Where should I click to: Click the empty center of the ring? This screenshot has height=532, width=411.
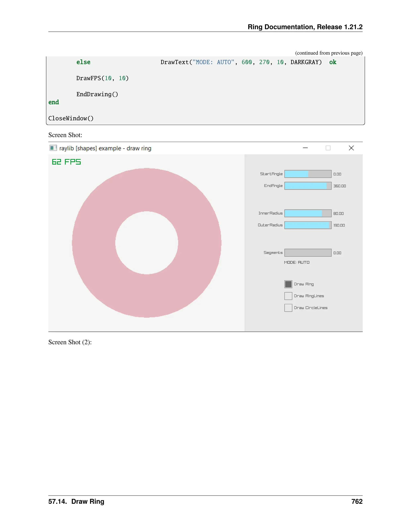pyautogui.click(x=146, y=243)
